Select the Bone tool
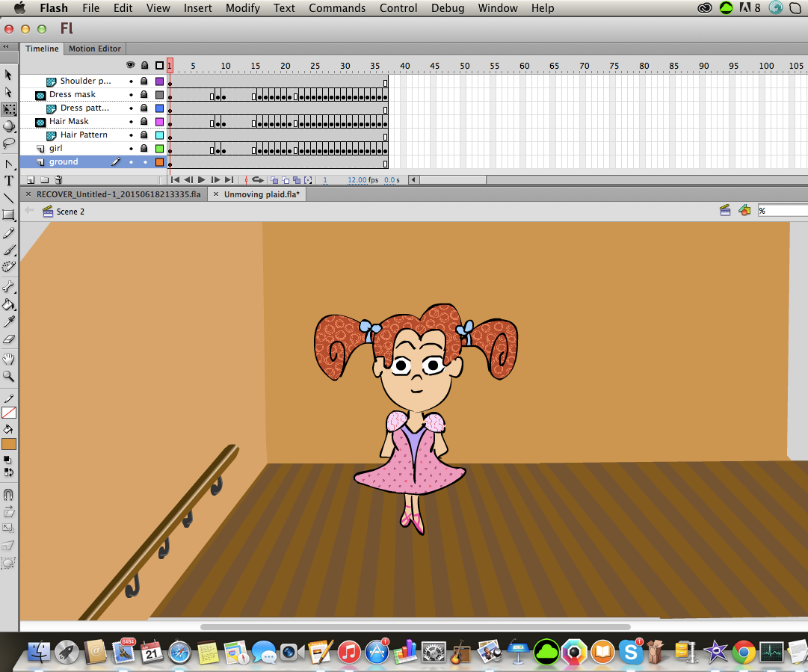808x672 pixels. point(9,287)
